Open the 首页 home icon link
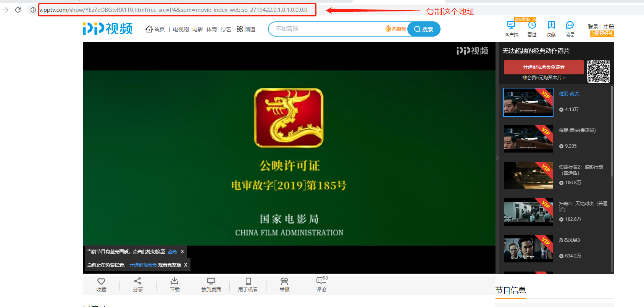 pyautogui.click(x=155, y=29)
